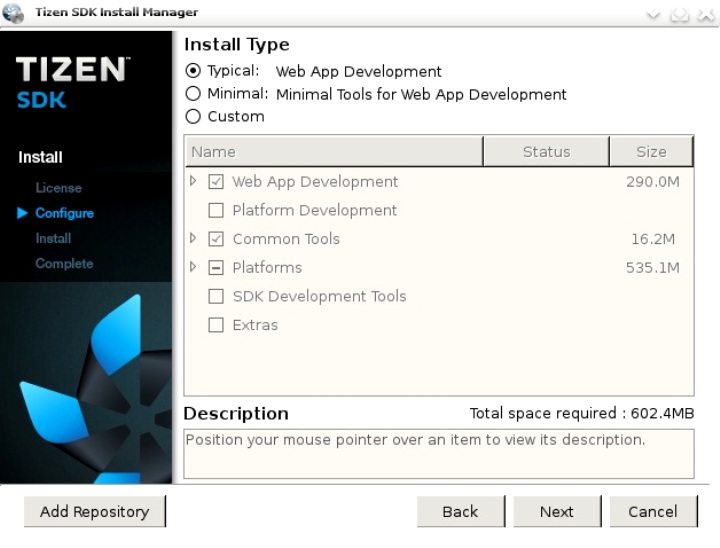Click the Size column header
Viewport: 720px width, 548px height.
click(x=651, y=152)
